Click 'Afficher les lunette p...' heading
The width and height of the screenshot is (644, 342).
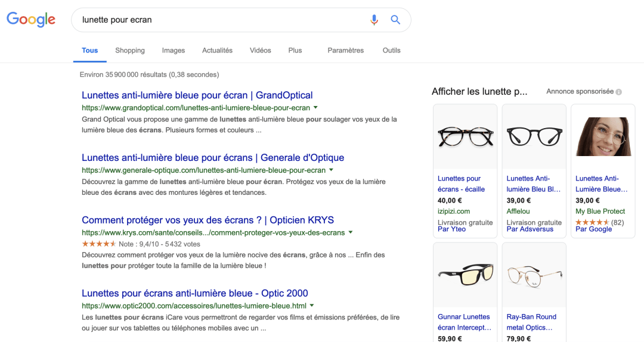click(x=479, y=92)
